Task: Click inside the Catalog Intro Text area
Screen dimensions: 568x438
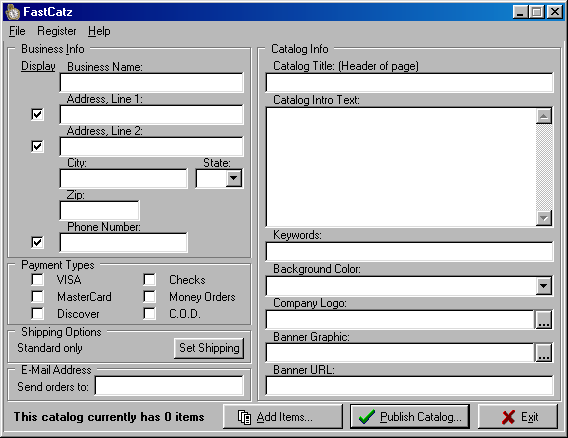Action: tap(401, 167)
